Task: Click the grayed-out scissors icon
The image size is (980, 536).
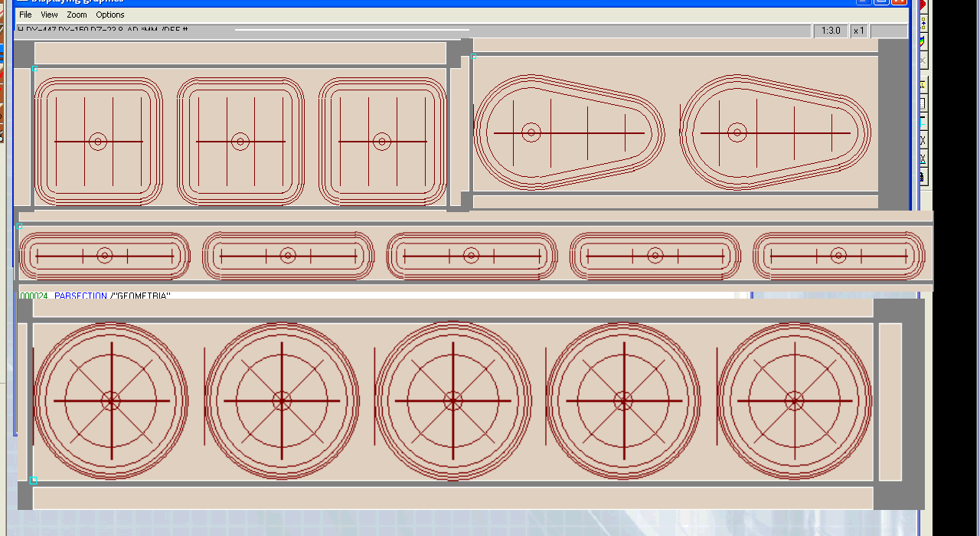Action: click(923, 60)
